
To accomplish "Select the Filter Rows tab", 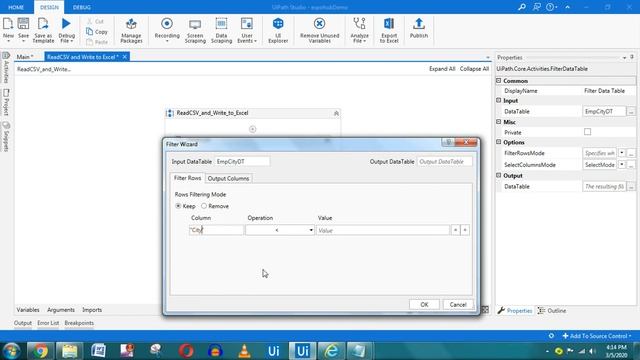I will pos(187,178).
